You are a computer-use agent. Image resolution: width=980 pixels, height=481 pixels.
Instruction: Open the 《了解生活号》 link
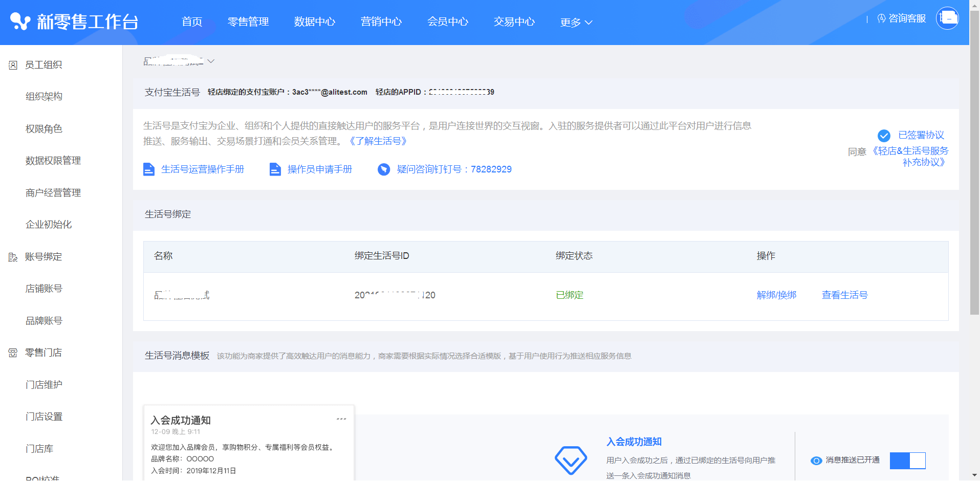click(x=378, y=141)
